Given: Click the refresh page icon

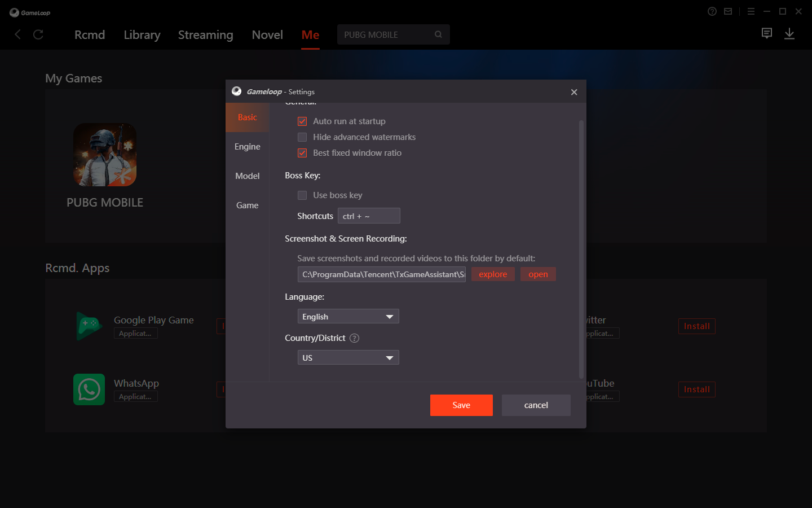Looking at the screenshot, I should 38,34.
